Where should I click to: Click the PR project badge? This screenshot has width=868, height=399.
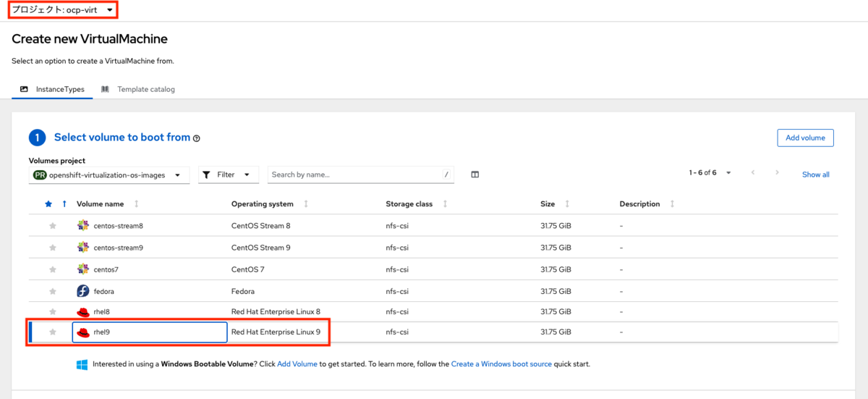40,175
